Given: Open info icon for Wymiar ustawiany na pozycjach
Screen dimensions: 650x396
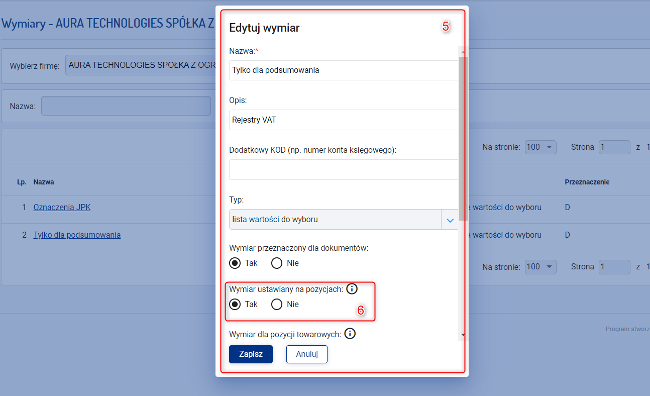Looking at the screenshot, I should pos(352,289).
